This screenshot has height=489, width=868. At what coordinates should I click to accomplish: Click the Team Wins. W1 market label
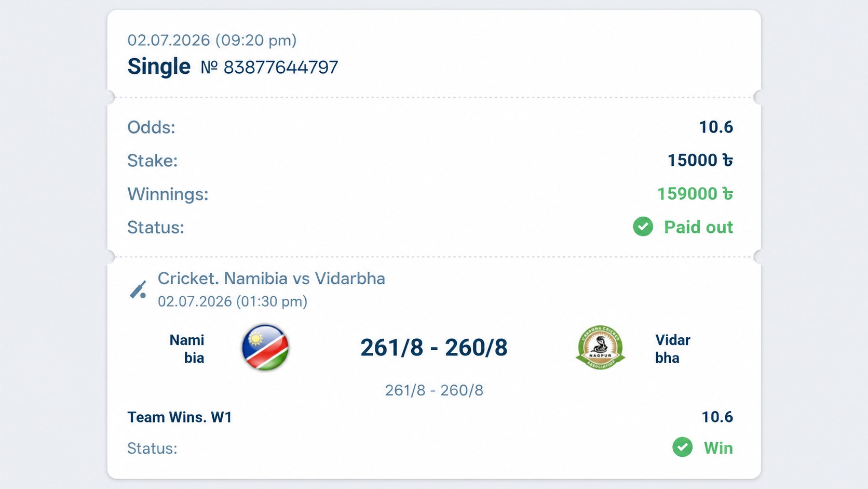click(x=180, y=417)
